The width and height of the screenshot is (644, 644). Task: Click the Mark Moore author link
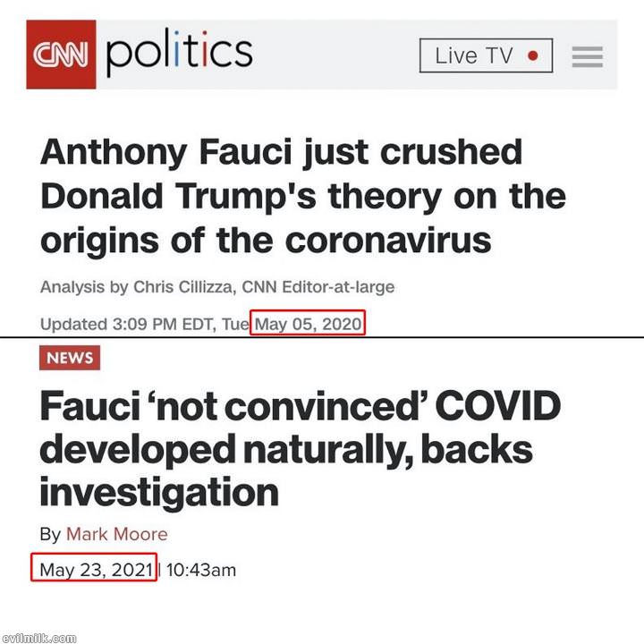(116, 535)
